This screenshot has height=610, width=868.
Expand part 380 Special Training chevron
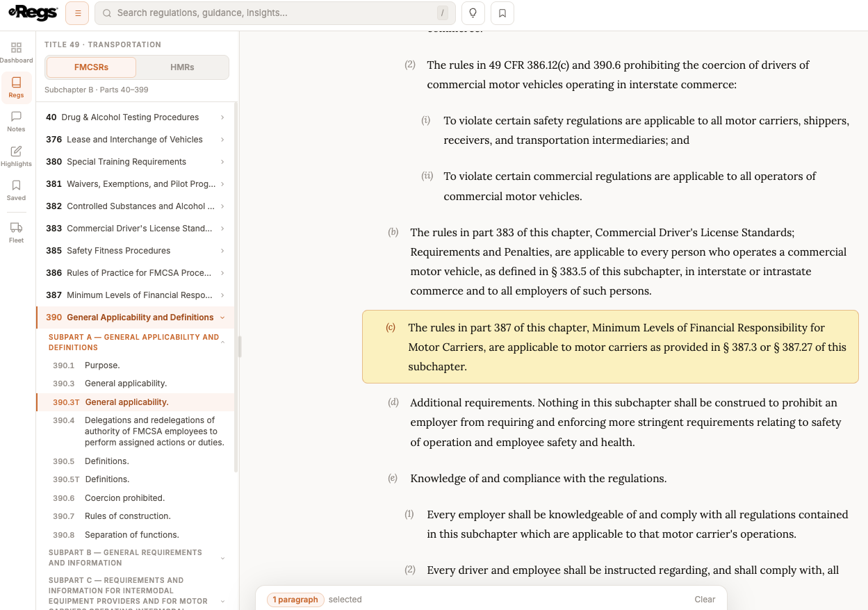(x=222, y=162)
